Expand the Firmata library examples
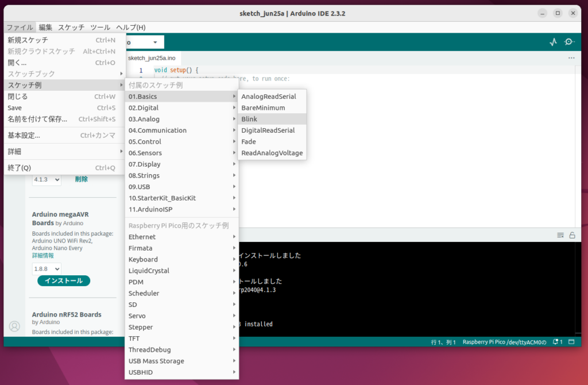This screenshot has width=588, height=385. [182, 248]
